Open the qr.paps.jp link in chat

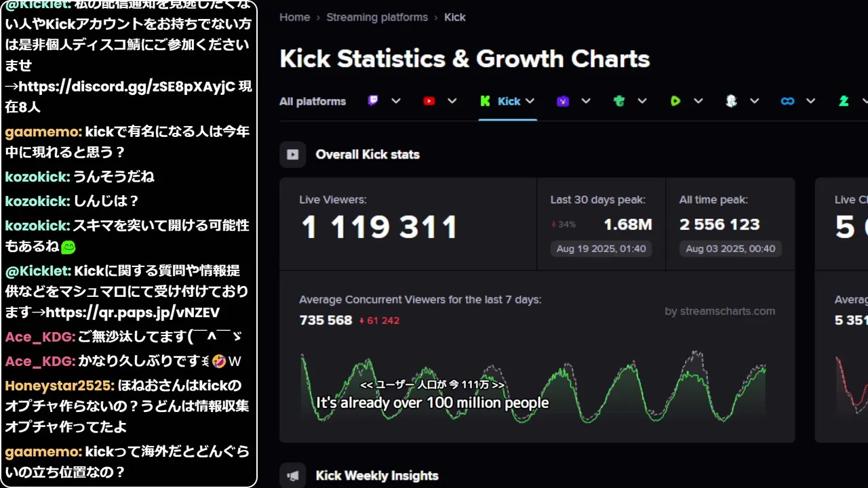pyautogui.click(x=133, y=312)
